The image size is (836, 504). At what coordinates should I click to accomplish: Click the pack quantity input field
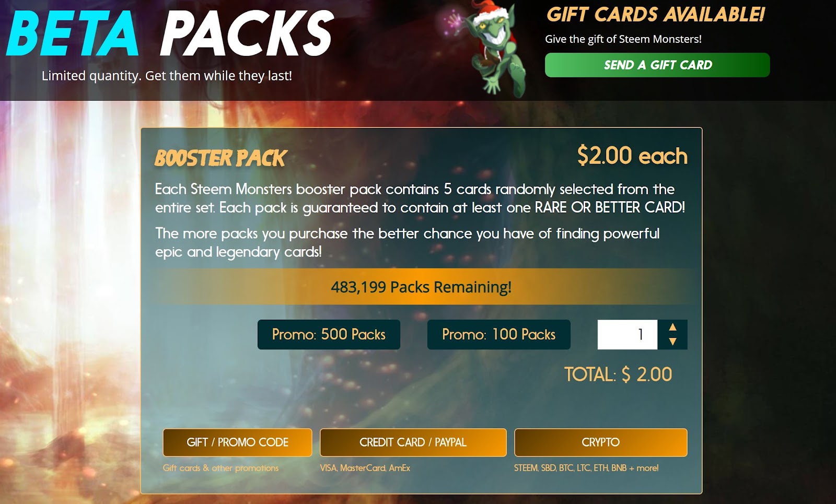pyautogui.click(x=627, y=334)
